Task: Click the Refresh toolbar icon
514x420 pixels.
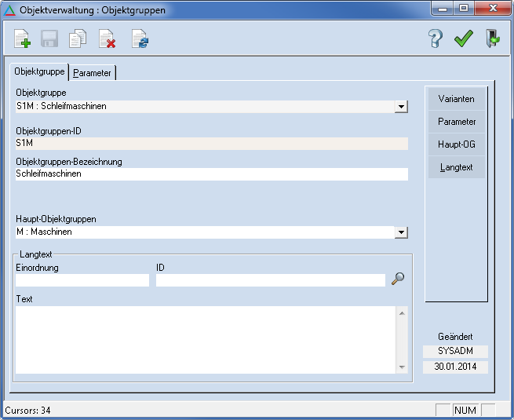Action: (x=140, y=38)
